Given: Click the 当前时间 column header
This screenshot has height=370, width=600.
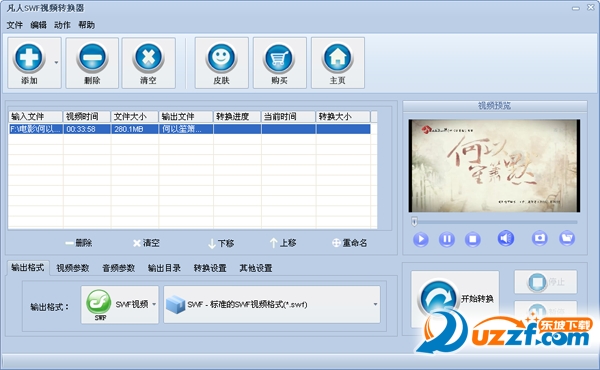Looking at the screenshot, I should coord(289,116).
